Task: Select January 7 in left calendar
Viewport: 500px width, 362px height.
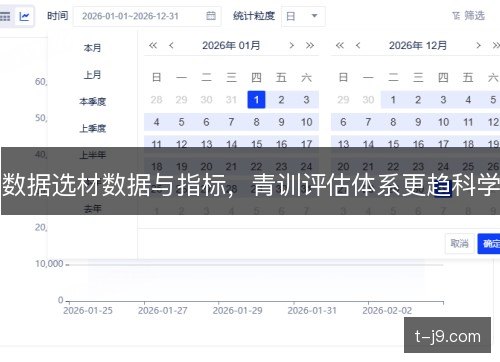Action: click(x=231, y=122)
